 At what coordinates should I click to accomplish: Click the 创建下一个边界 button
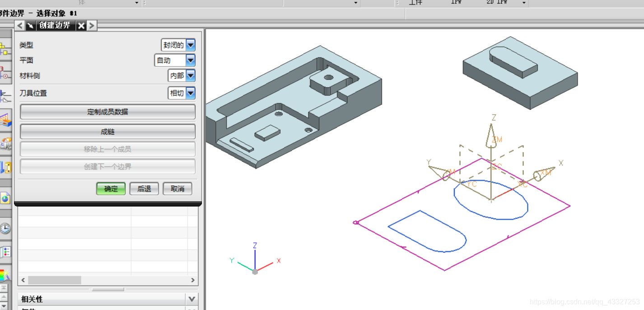(x=107, y=166)
